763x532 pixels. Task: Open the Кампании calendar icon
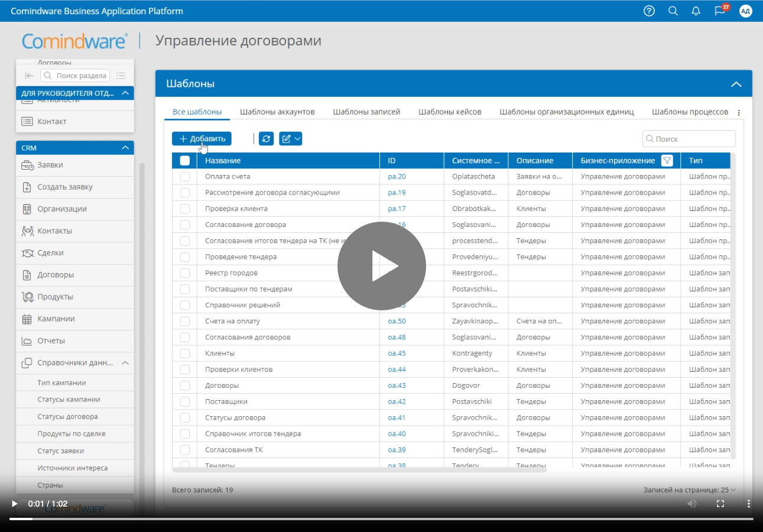click(27, 319)
